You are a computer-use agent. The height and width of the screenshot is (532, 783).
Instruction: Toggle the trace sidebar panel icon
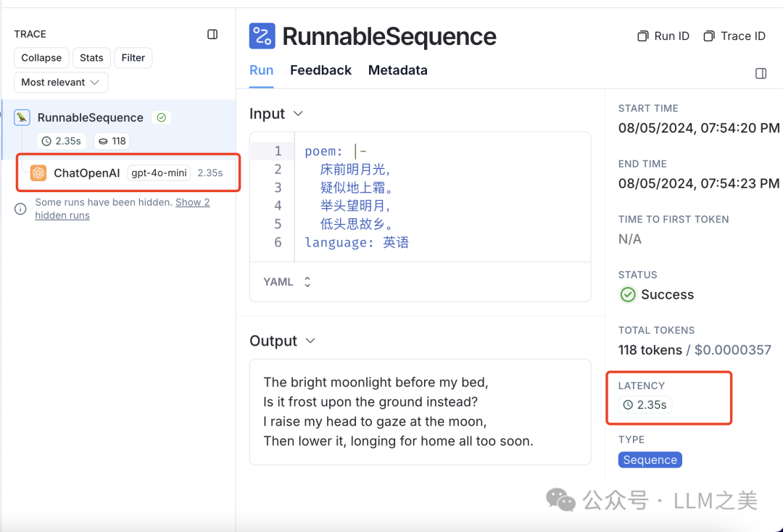point(212,34)
